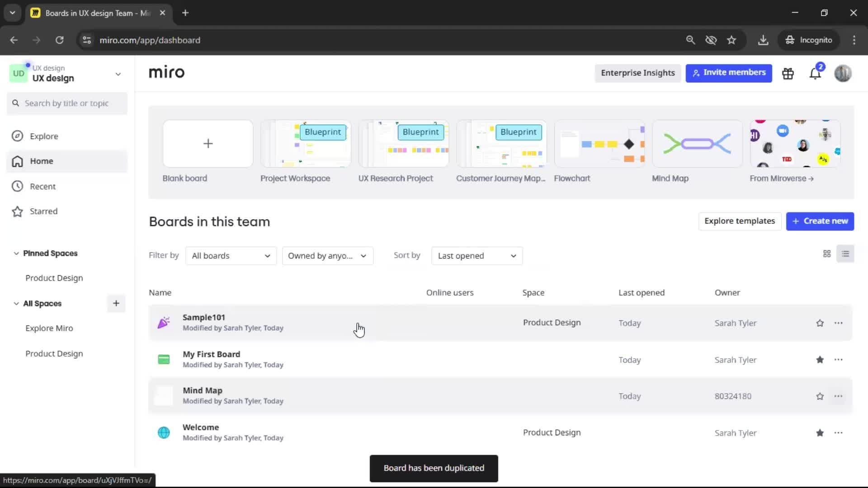Viewport: 868px width, 488px height.
Task: Open the Owned by anyone dropdown
Action: click(328, 256)
